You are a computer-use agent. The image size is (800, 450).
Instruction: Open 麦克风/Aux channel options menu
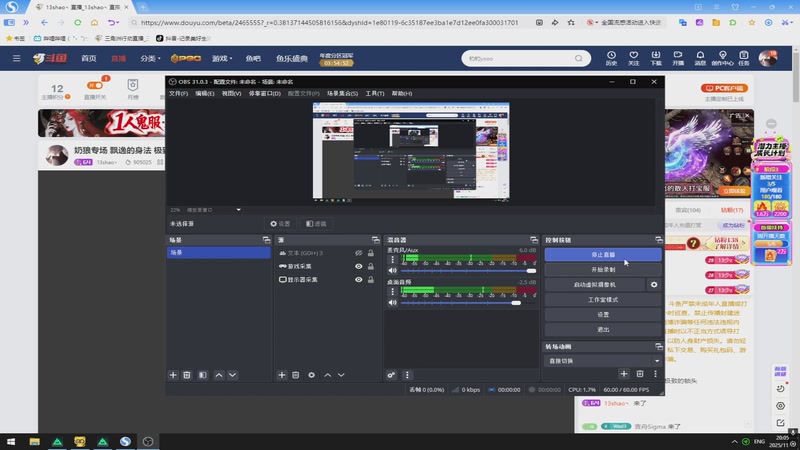pyautogui.click(x=392, y=260)
